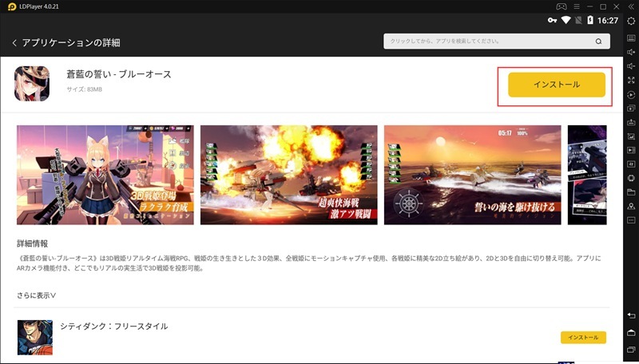639x364 pixels.
Task: Open the LDPlayer settings gear
Action: point(631,21)
